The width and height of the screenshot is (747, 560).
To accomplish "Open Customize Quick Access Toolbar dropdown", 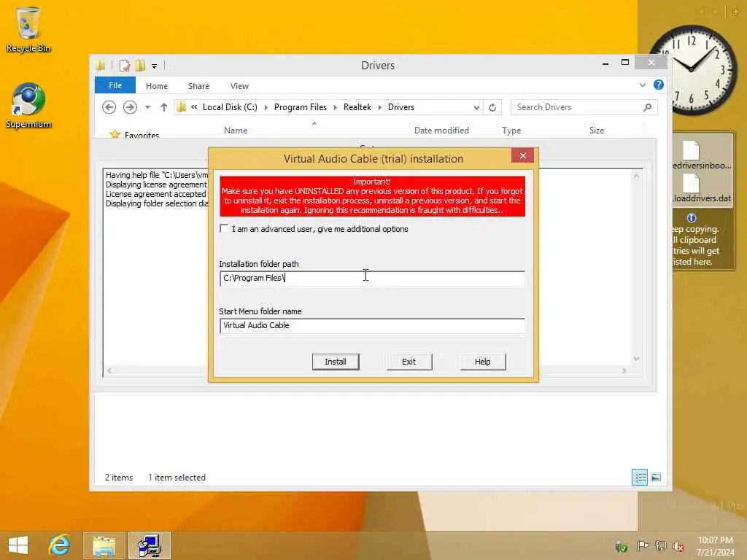I will pyautogui.click(x=155, y=66).
